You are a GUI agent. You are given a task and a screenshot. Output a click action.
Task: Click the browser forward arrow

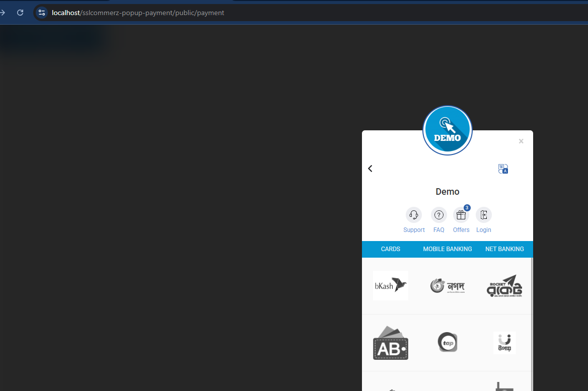tap(2, 13)
